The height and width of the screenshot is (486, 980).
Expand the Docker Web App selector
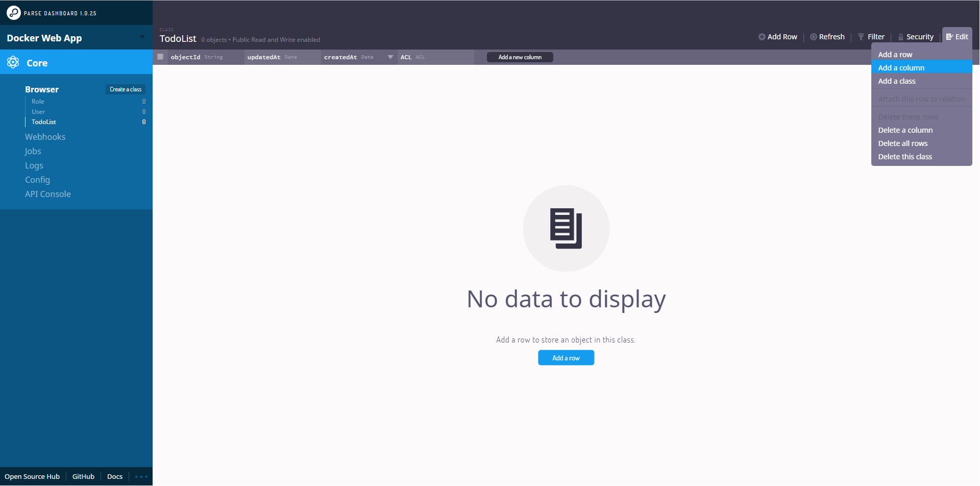[x=142, y=37]
